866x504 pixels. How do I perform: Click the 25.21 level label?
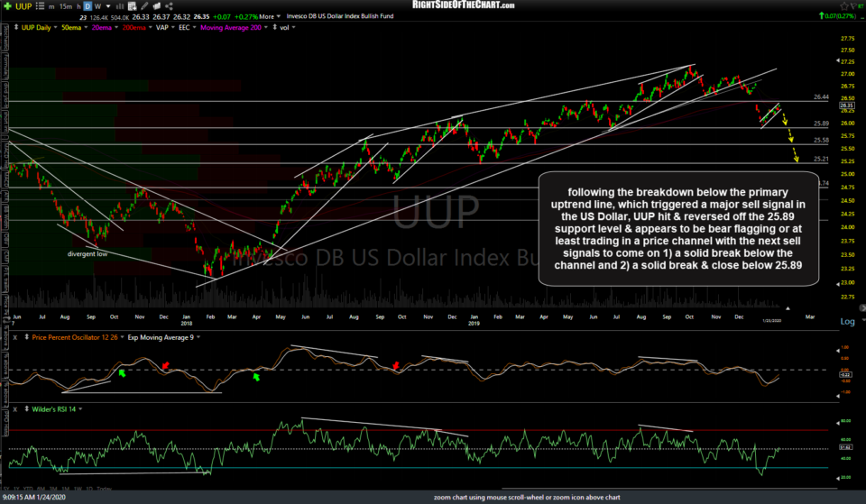pyautogui.click(x=821, y=159)
